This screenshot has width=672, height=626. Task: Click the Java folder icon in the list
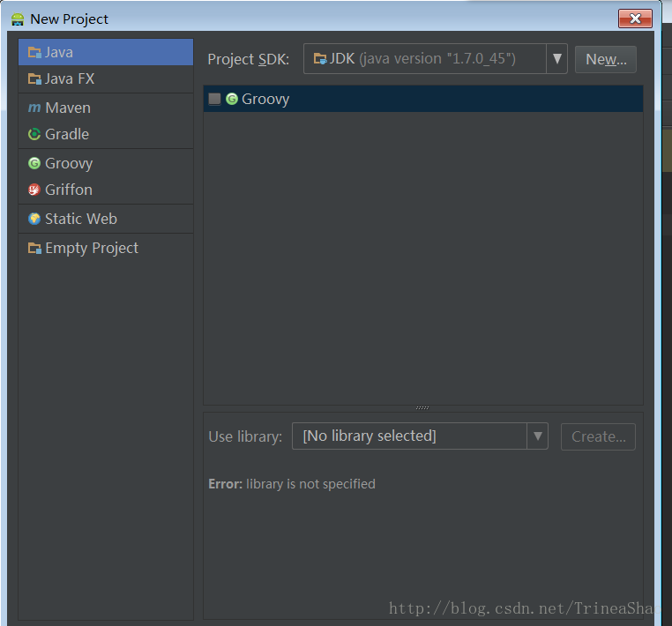34,53
